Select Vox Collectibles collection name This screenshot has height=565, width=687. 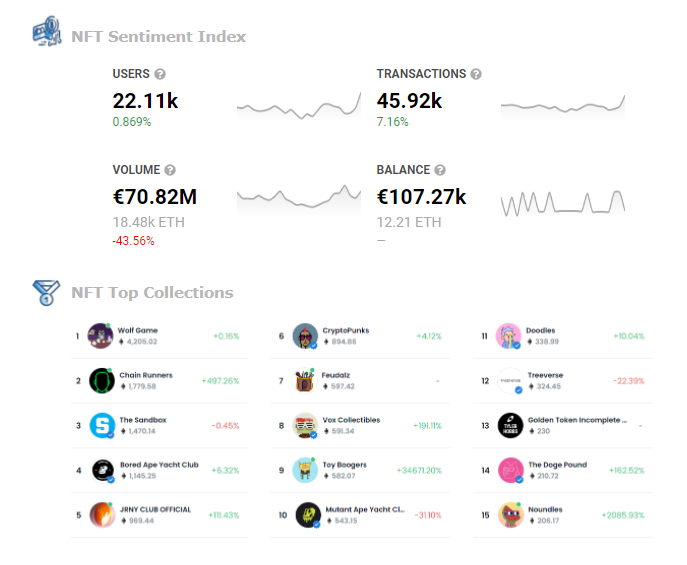point(351,420)
